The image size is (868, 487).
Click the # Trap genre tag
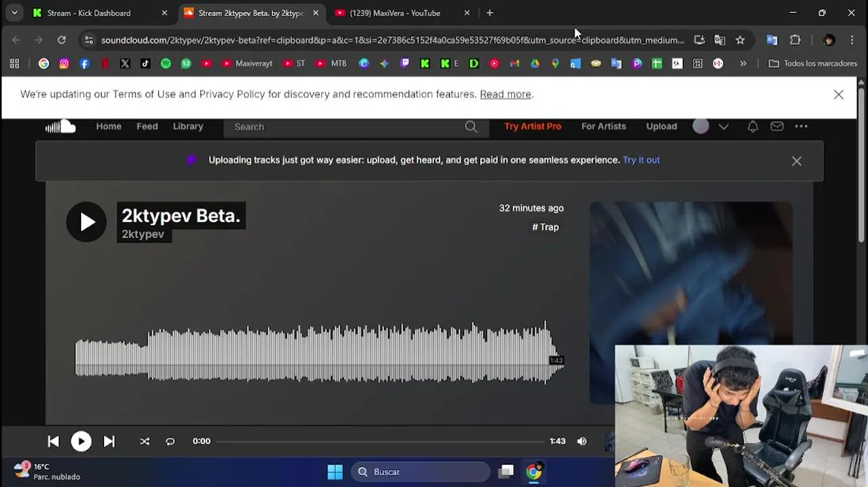pyautogui.click(x=546, y=227)
